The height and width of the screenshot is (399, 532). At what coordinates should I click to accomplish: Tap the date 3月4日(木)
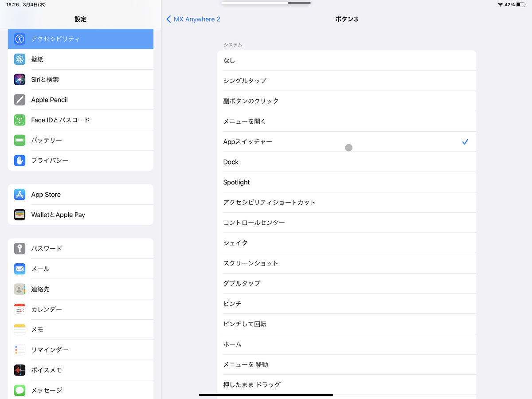[x=35, y=4]
